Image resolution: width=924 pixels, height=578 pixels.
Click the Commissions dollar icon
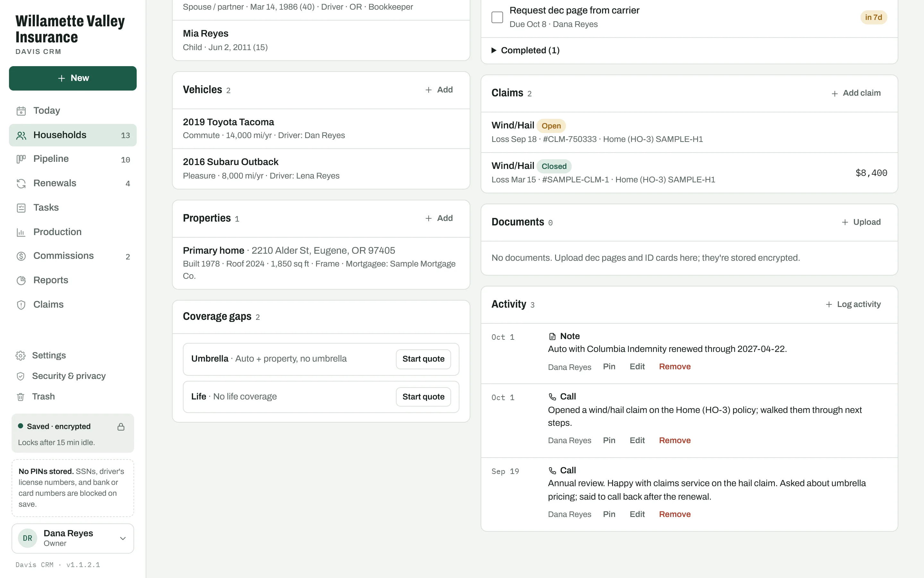pos(21,256)
